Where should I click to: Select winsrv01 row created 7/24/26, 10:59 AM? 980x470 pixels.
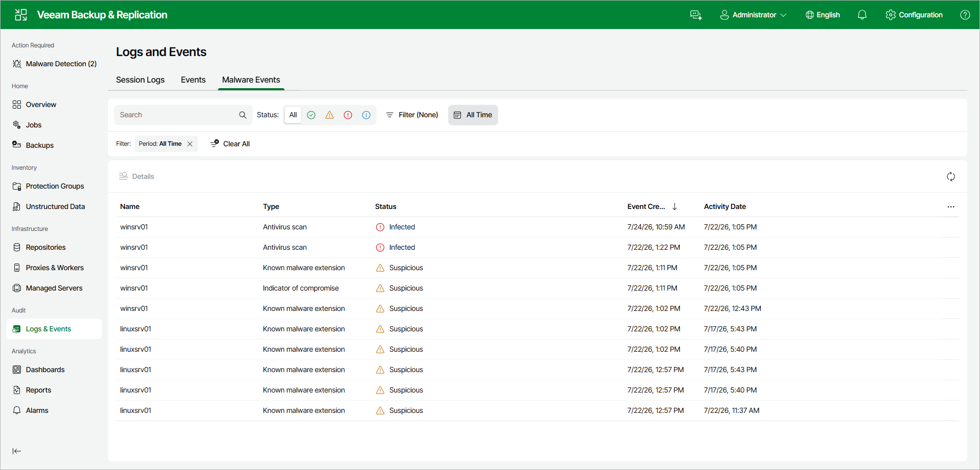(x=537, y=227)
